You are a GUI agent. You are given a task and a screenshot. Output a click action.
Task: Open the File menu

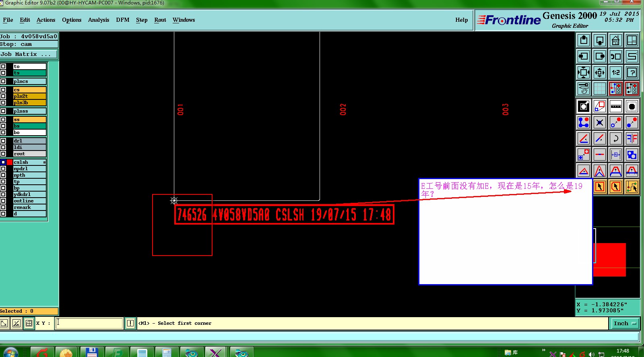click(8, 20)
